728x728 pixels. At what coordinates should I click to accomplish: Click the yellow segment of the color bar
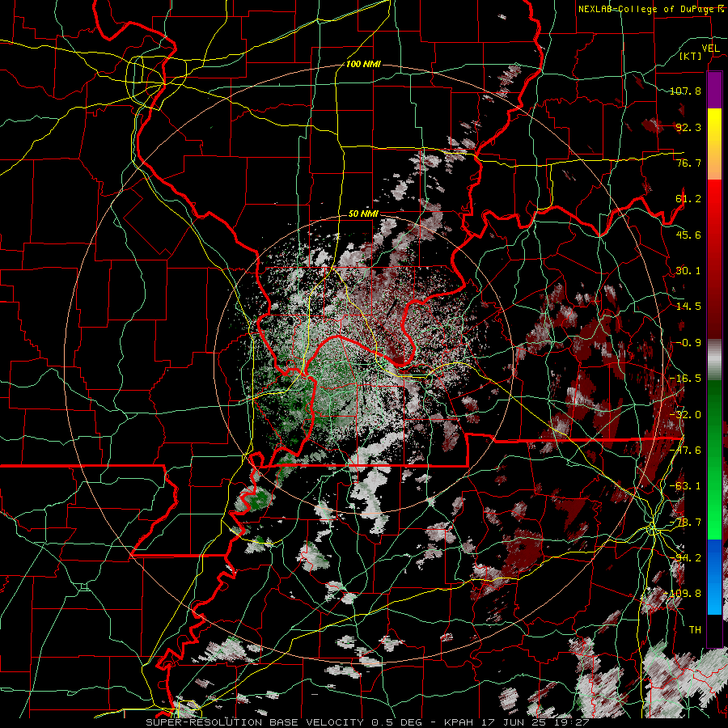pos(714,144)
